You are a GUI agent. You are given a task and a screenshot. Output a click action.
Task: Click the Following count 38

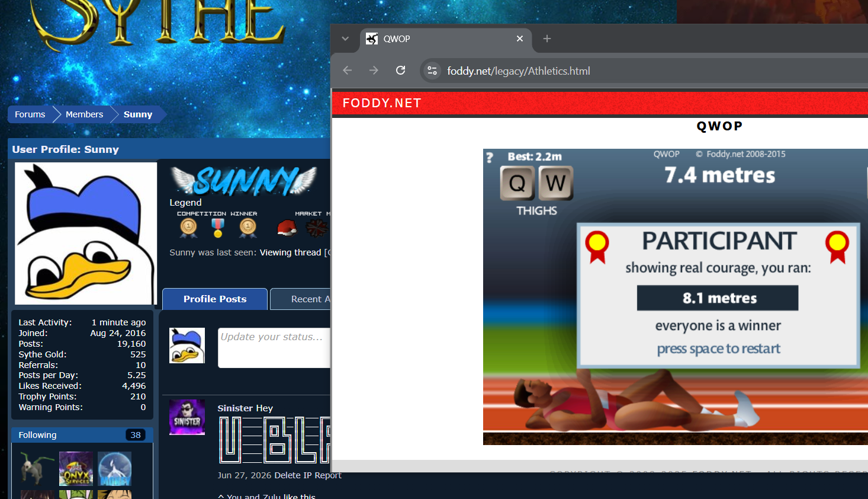click(x=136, y=435)
